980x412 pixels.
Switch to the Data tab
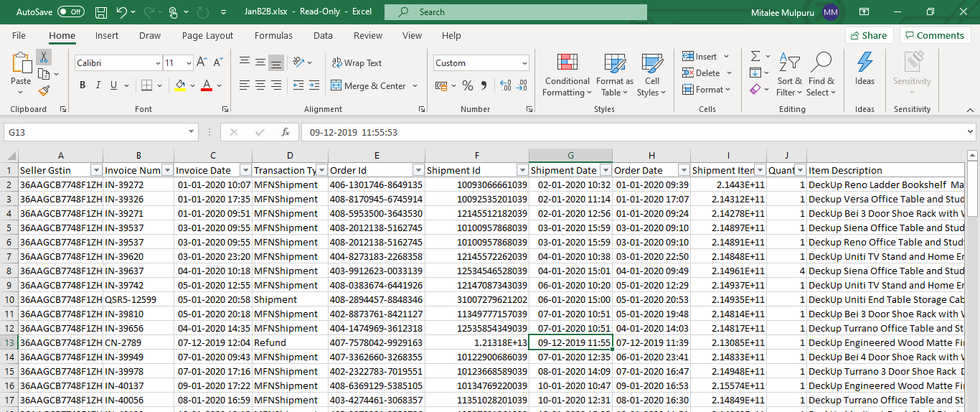pyautogui.click(x=323, y=35)
